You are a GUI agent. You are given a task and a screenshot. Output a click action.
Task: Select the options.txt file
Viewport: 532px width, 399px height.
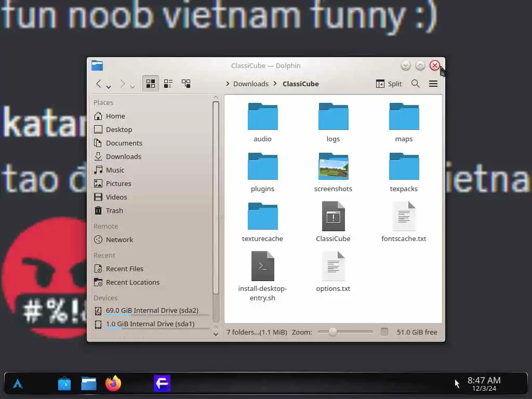coord(333,271)
